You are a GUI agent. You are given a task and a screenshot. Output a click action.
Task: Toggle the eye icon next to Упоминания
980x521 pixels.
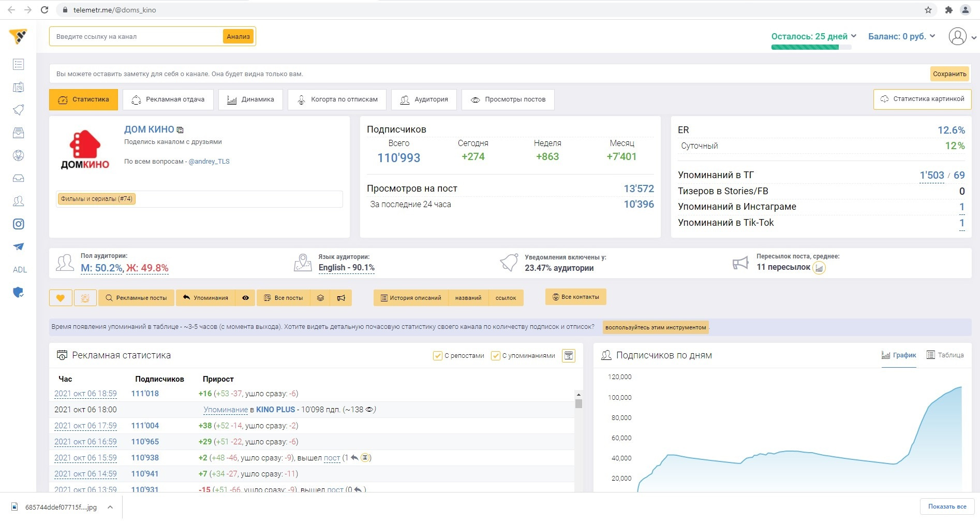pos(245,298)
